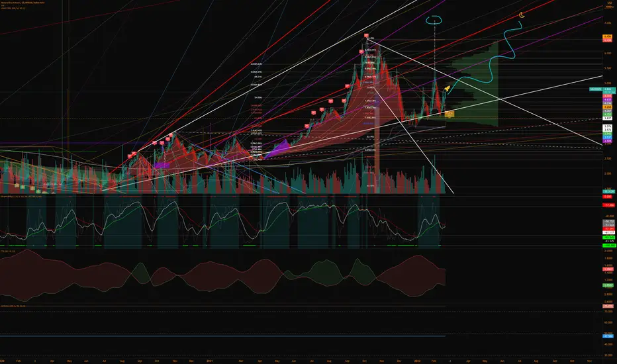Click the USD currency label on price axis
The image size is (617, 364).
[x=609, y=3]
